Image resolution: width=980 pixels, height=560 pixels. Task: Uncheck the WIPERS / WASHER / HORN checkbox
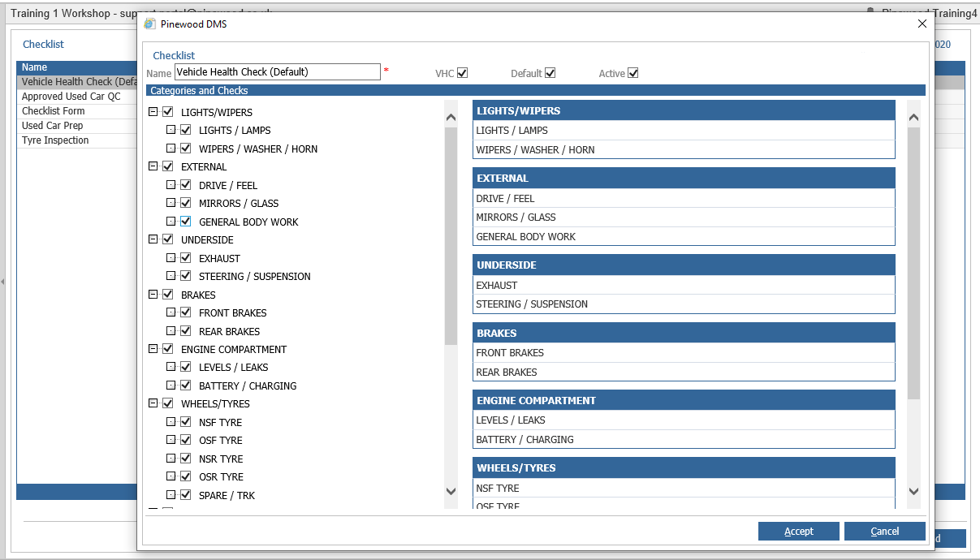[186, 149]
